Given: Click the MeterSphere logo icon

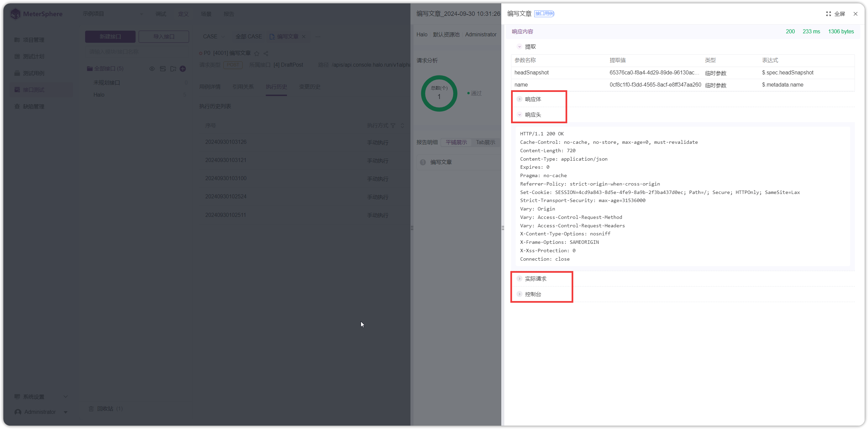Looking at the screenshot, I should pyautogui.click(x=15, y=14).
